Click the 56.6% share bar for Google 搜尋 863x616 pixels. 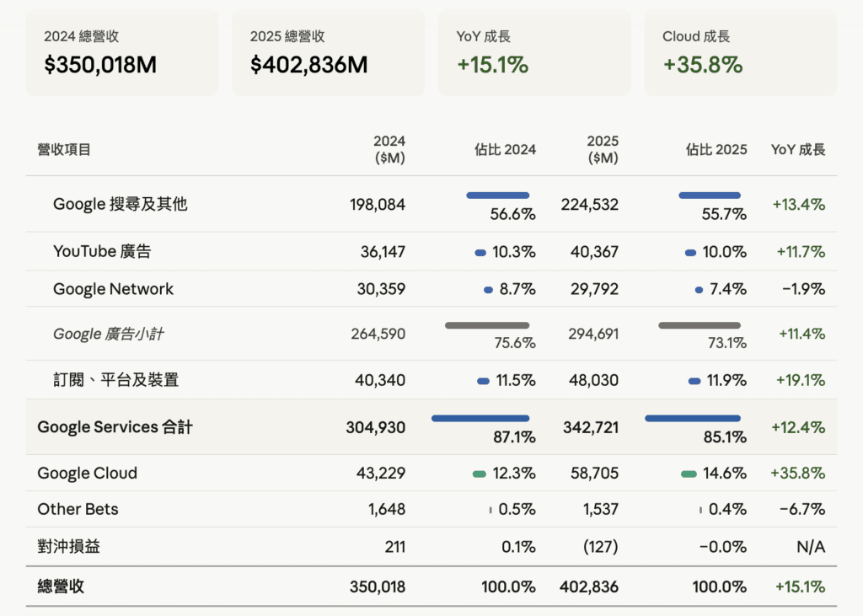(x=497, y=196)
